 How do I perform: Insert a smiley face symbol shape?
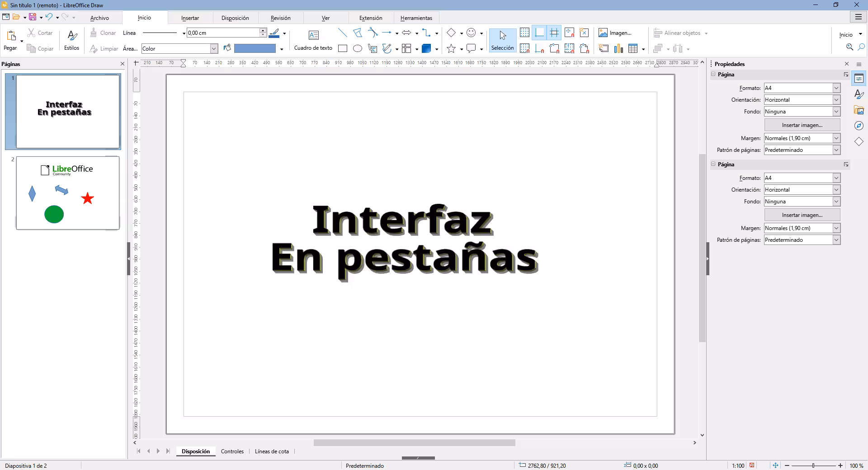[471, 33]
